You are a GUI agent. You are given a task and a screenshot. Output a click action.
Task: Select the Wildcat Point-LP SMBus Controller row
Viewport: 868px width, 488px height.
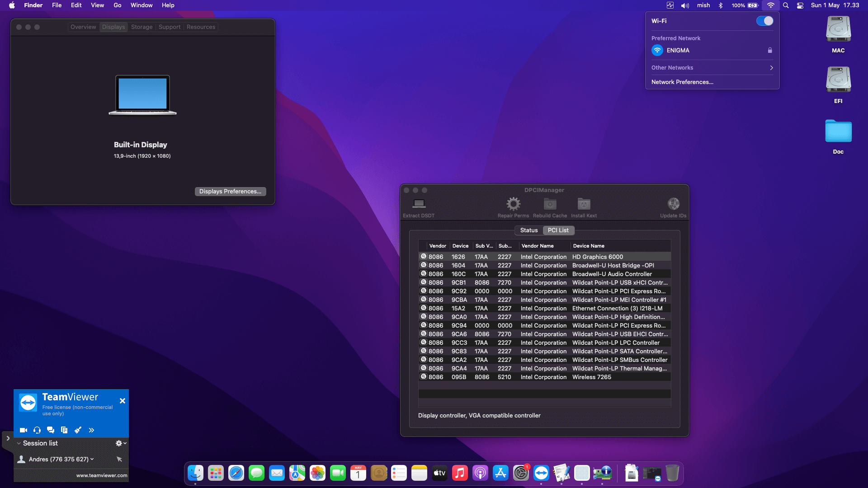pyautogui.click(x=544, y=360)
